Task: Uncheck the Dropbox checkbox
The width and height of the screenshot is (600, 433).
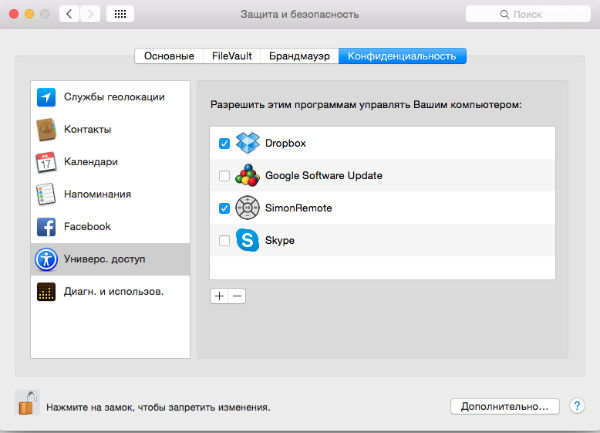Action: click(x=224, y=143)
